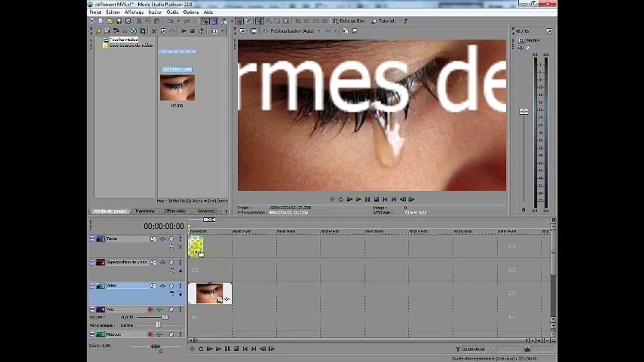
Task: Mute the Texte track
Action: click(171, 239)
